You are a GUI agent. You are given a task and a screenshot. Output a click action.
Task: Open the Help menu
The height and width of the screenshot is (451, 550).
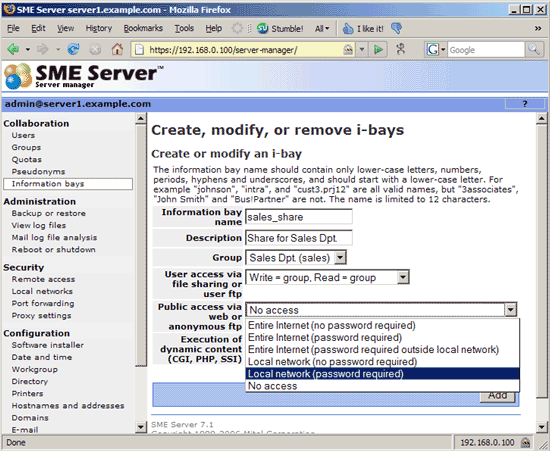214,28
